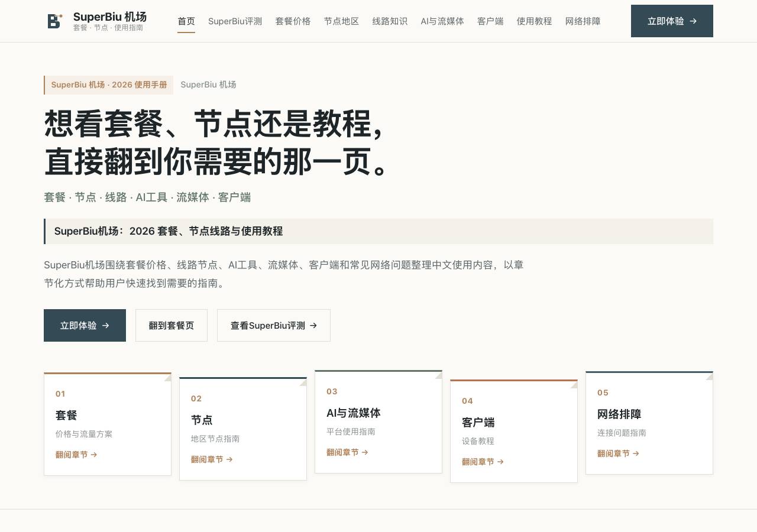Viewport: 757px width, 532px height.
Task: Click the 设备教程 subtitle text
Action: 478,441
